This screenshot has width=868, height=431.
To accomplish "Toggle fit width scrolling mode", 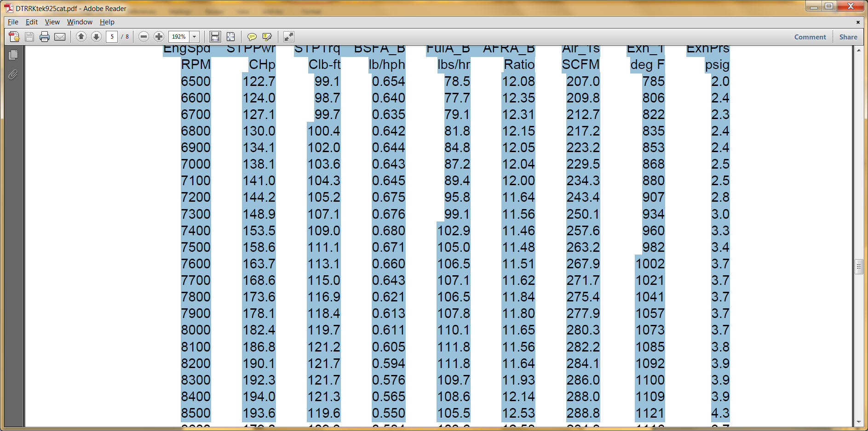I will point(215,37).
